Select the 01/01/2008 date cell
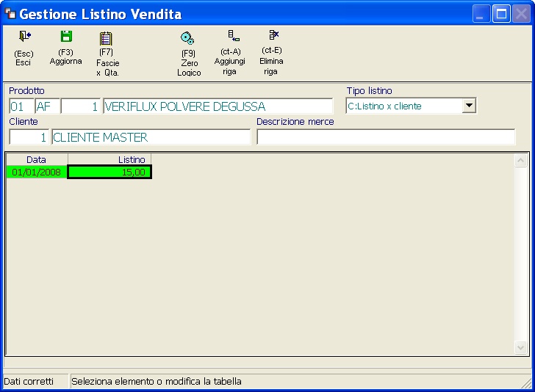The image size is (535, 392). coord(37,172)
